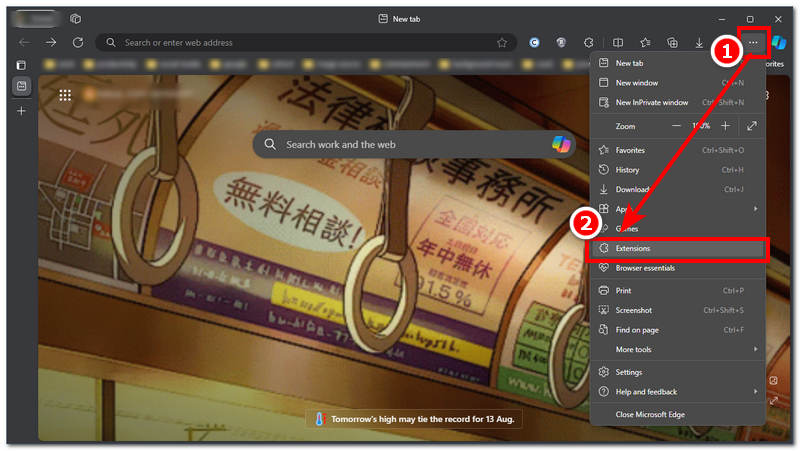Increase zoom with the plus button
Screen dimensions: 800x451
(x=725, y=126)
